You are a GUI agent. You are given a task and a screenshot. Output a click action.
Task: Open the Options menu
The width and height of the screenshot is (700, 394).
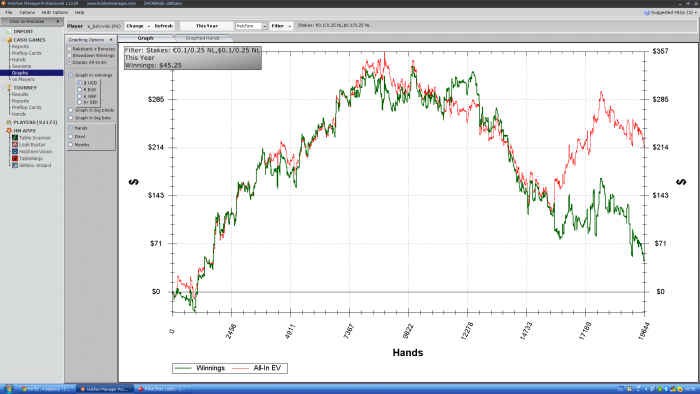[27, 12]
